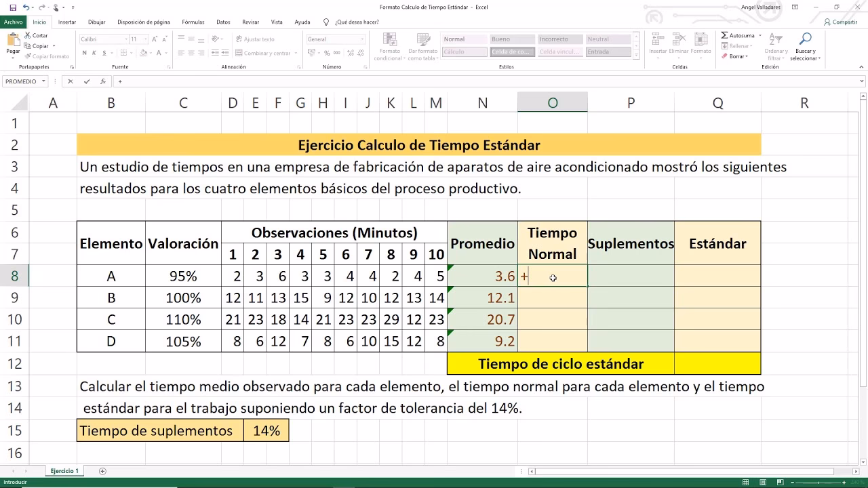Click the Buscar y seleccionar magnifier icon
Image resolution: width=868 pixels, height=488 pixels.
click(x=806, y=37)
